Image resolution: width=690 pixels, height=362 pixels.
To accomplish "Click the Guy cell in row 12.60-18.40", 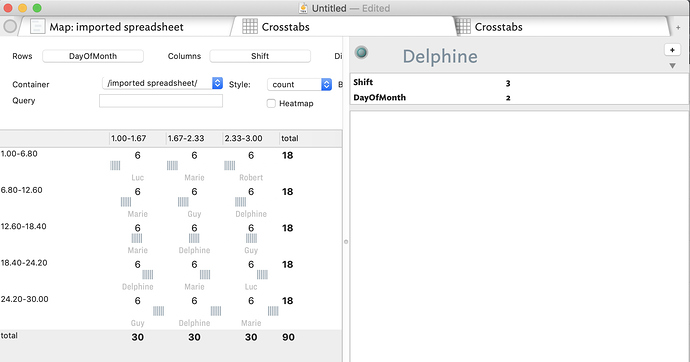I will pyautogui.click(x=251, y=250).
